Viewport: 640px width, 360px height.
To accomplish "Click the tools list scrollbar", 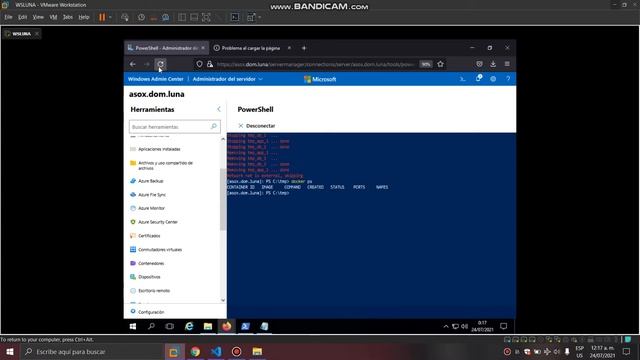I will [x=223, y=199].
